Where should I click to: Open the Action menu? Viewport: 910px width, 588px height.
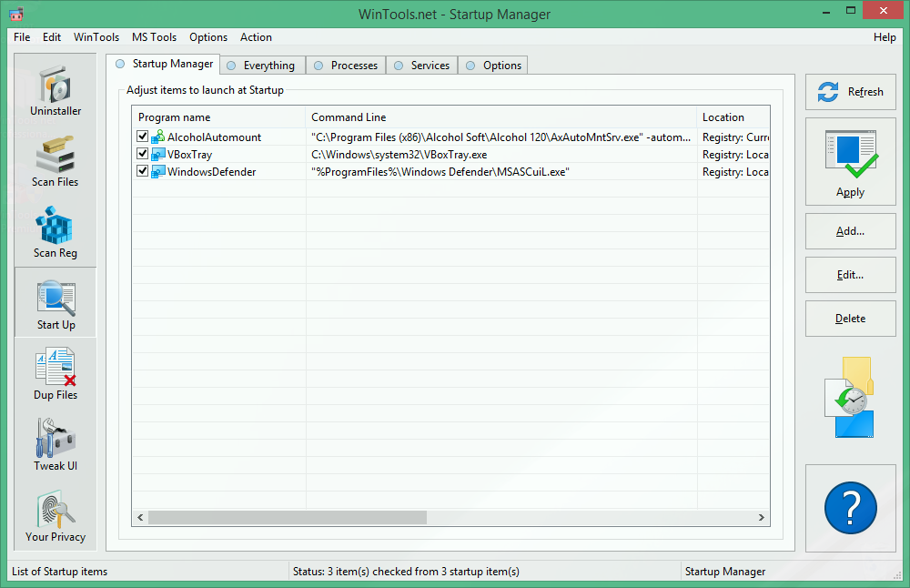pyautogui.click(x=256, y=37)
